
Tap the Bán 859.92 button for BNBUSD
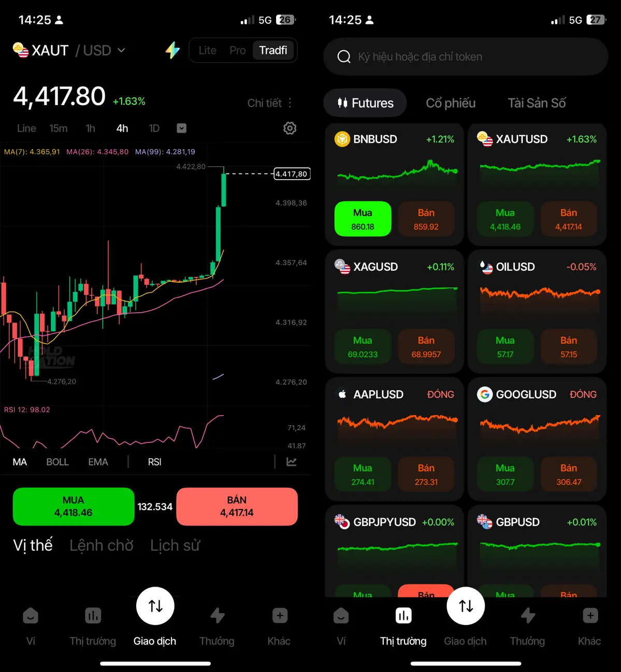[x=426, y=219]
